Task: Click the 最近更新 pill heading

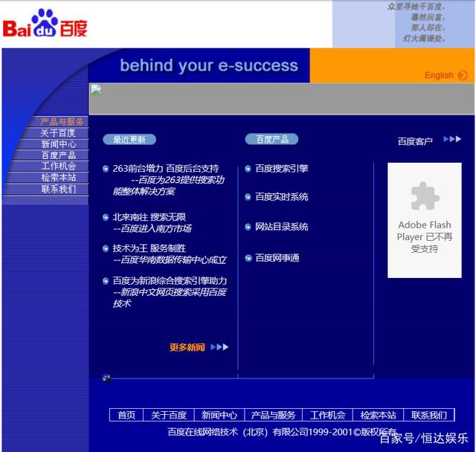Action: (129, 140)
